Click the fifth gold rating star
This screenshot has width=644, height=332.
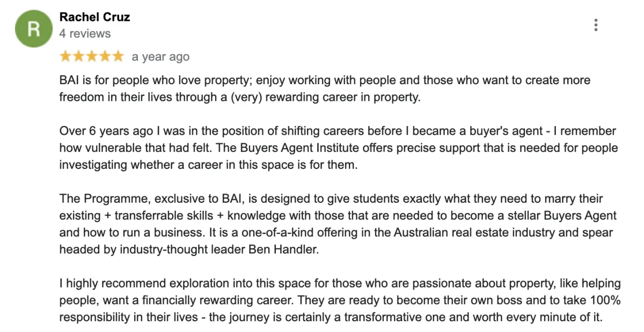(x=118, y=56)
